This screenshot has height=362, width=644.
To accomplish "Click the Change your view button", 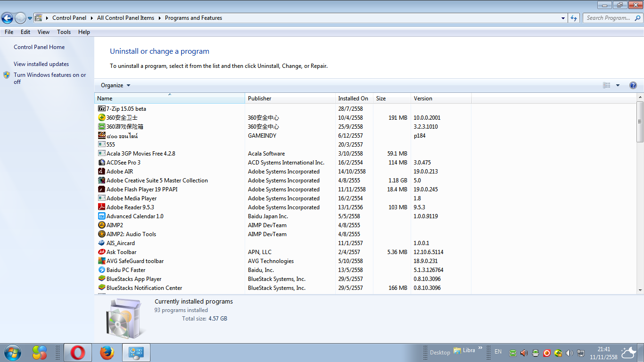I will 607,85.
